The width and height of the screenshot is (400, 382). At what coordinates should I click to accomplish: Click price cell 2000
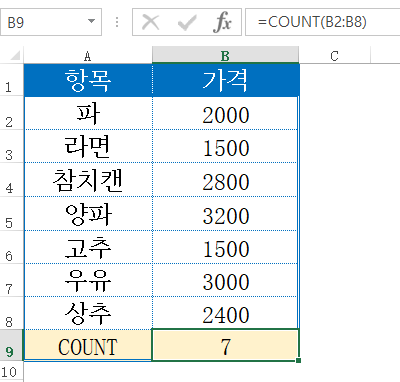pyautogui.click(x=226, y=113)
